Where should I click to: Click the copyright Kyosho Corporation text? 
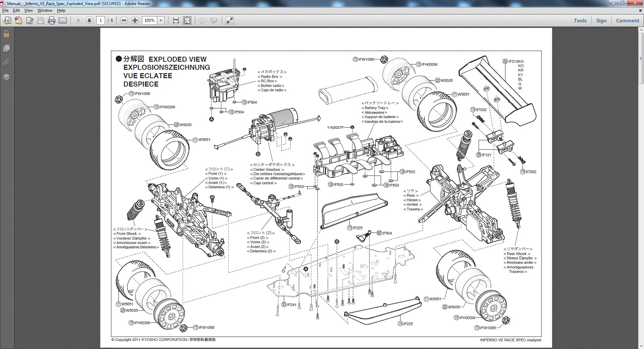[163, 340]
